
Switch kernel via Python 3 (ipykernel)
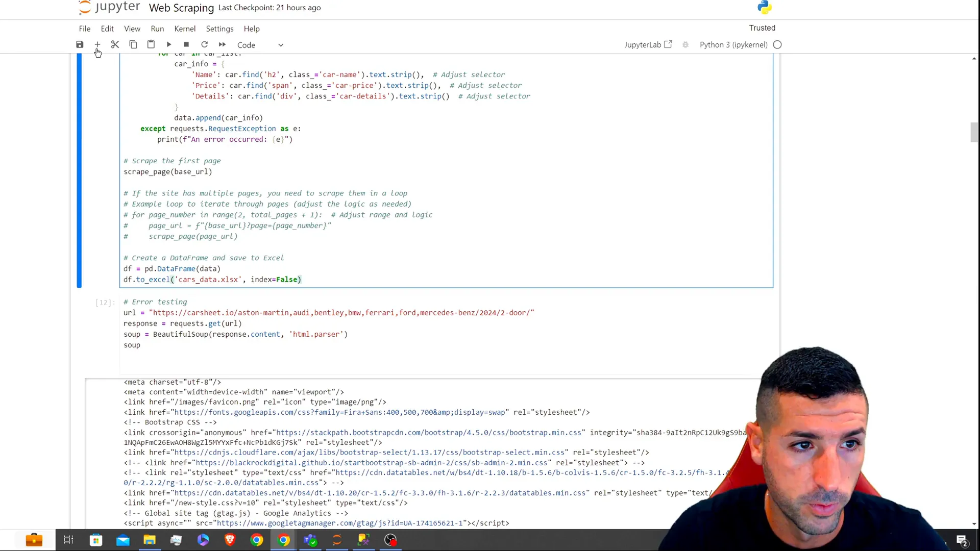tap(733, 45)
